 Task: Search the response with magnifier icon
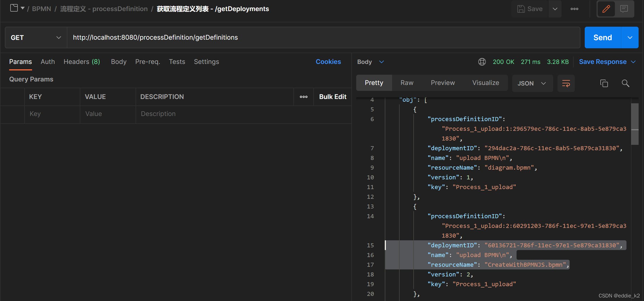pyautogui.click(x=625, y=83)
